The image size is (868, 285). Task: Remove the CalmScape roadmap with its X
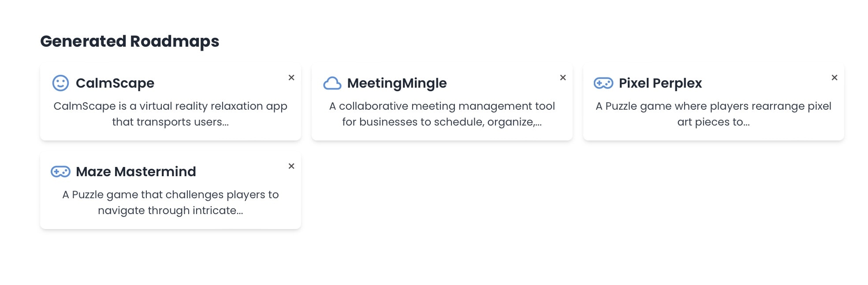(291, 78)
